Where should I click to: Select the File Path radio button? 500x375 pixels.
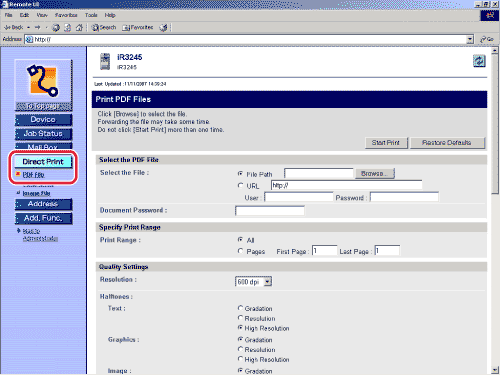(240, 174)
